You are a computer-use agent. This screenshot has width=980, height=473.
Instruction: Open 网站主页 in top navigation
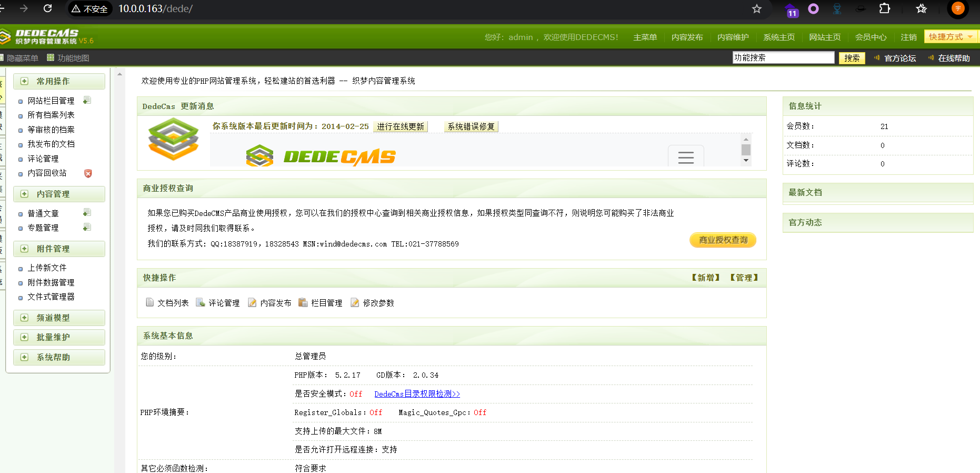(x=825, y=37)
